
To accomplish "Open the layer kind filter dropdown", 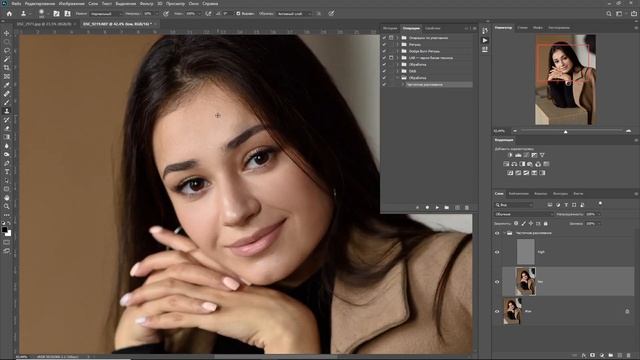I will [514, 204].
